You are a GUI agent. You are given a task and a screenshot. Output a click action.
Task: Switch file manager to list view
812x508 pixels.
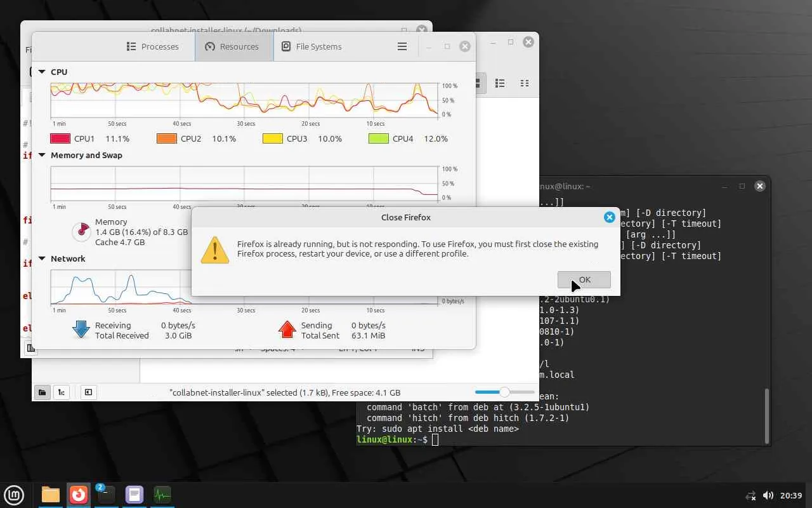coord(500,83)
